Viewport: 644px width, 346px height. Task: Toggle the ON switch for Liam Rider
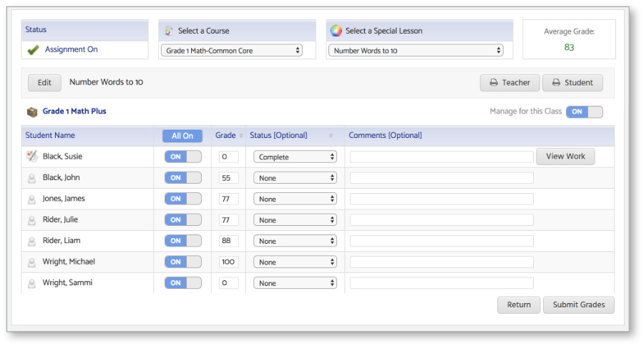click(182, 241)
